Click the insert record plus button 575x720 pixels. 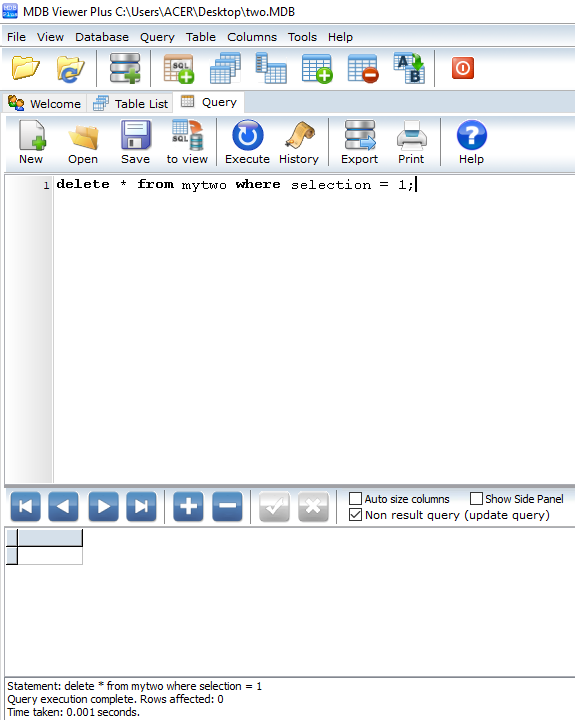188,506
